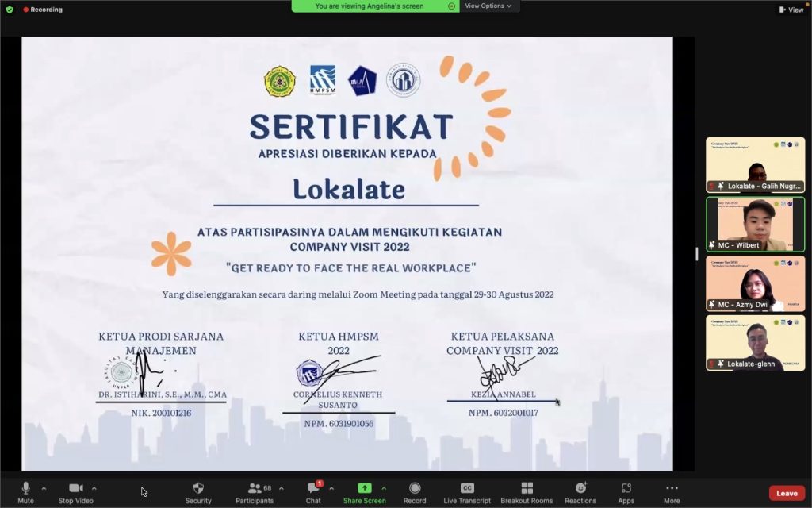Open the Chat panel

pos(313,488)
